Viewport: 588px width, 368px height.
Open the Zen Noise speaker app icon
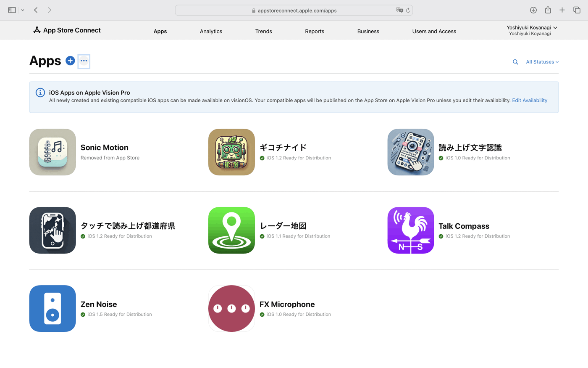[52, 308]
